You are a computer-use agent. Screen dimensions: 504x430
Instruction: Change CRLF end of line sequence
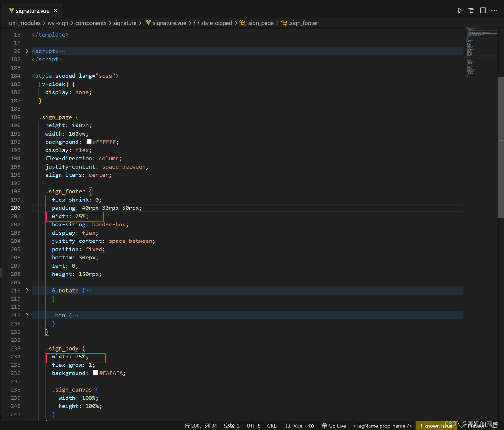click(273, 426)
